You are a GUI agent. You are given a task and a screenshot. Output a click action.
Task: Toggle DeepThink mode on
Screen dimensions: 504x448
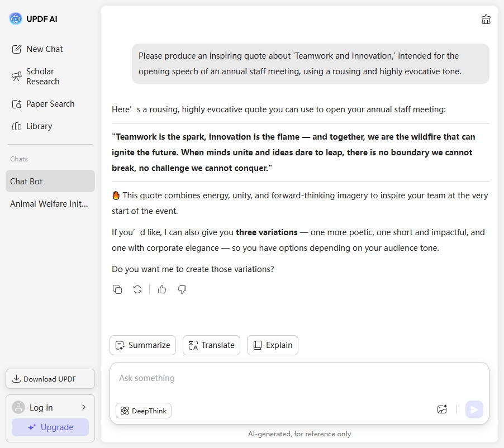(x=144, y=411)
